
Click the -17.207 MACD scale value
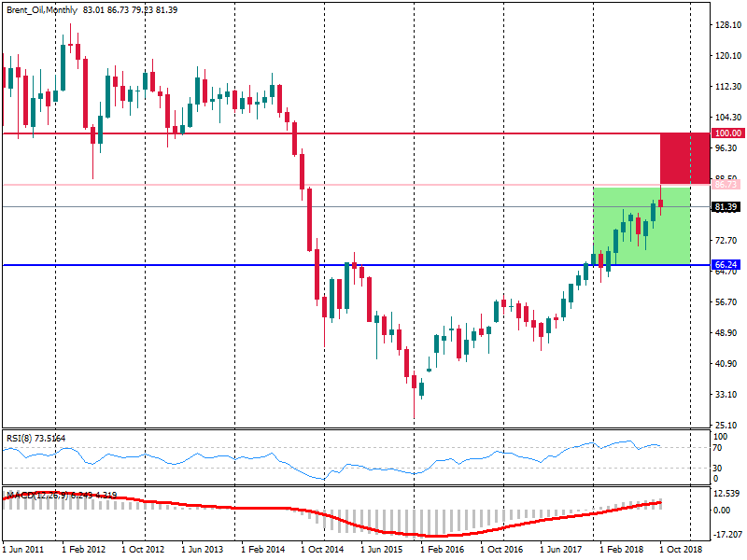click(726, 535)
